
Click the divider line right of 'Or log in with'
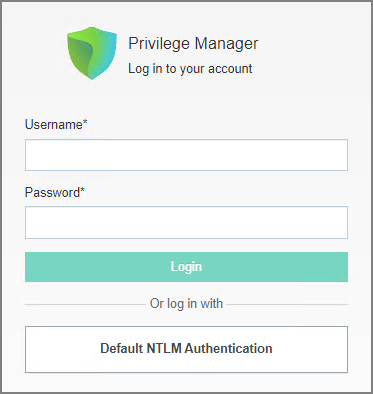click(287, 304)
